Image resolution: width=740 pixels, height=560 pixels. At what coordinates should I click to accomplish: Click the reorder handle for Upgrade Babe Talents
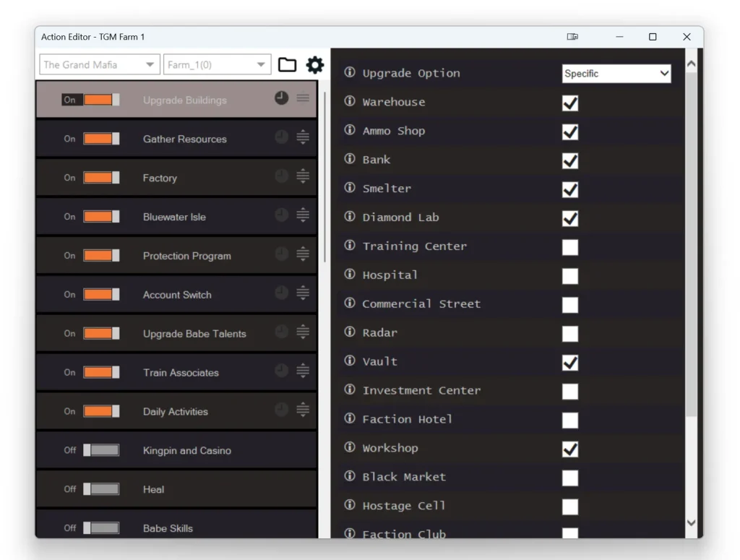(x=303, y=332)
